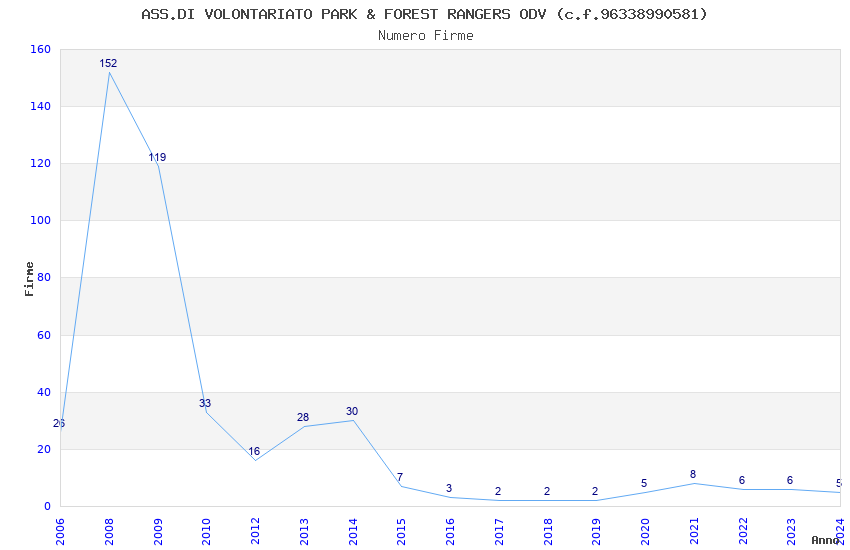850x550 pixels.
Task: Select the data label 8
Action: tap(693, 475)
